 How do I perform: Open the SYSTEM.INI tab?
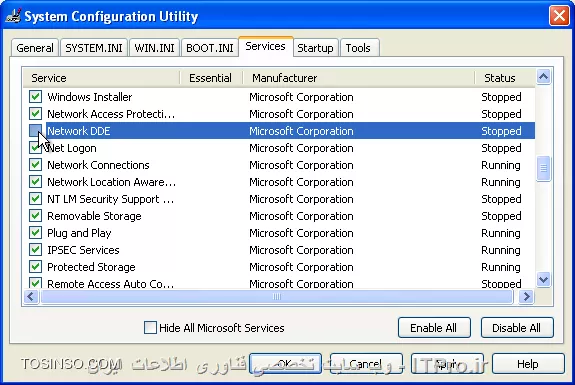coord(94,48)
